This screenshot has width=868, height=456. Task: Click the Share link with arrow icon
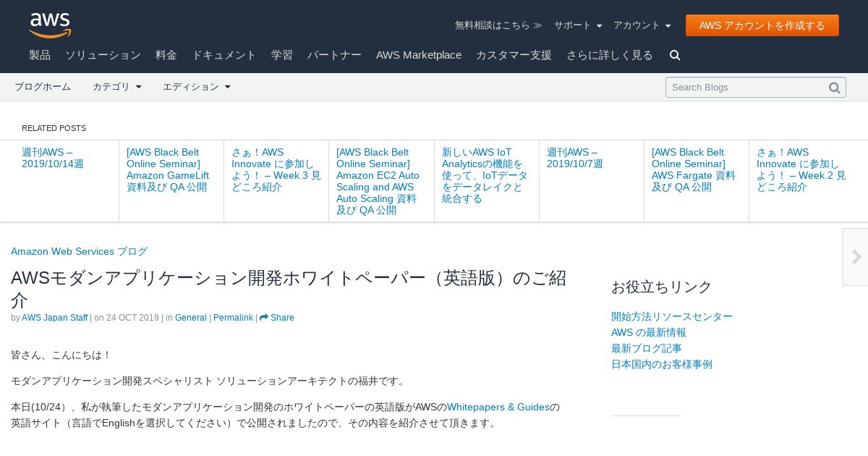(277, 318)
